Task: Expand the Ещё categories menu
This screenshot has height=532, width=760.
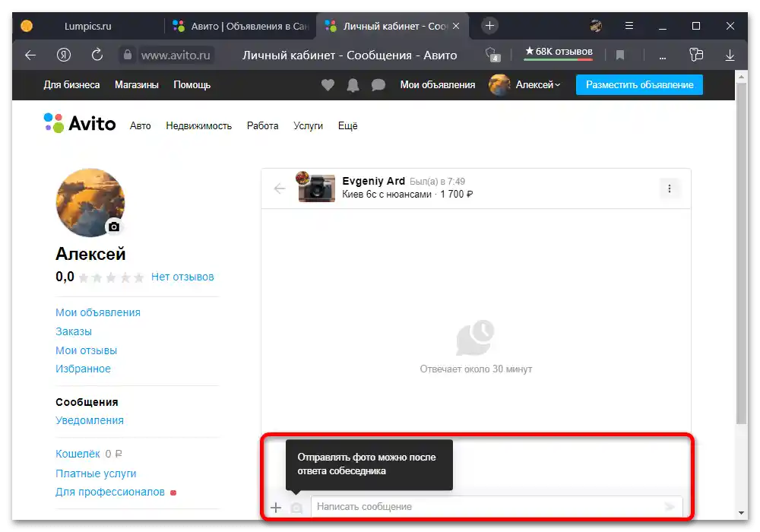Action: pos(347,126)
